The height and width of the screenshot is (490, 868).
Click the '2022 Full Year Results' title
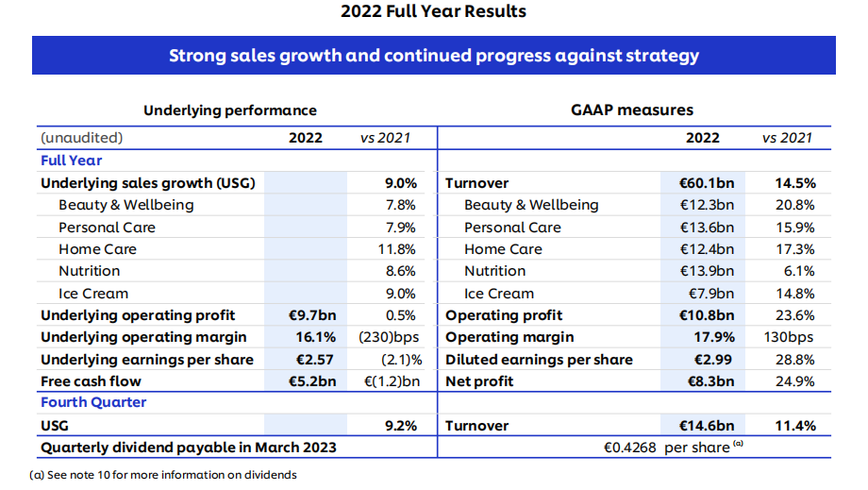click(433, 11)
